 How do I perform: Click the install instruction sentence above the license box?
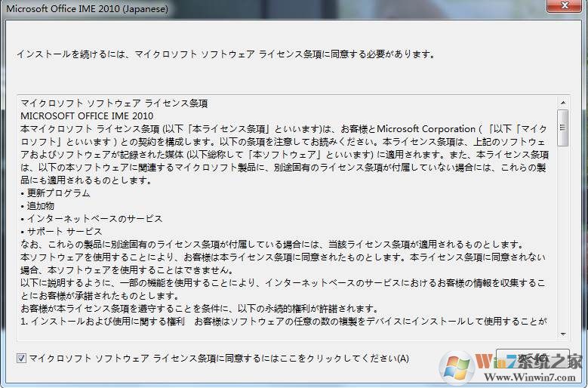[226, 54]
